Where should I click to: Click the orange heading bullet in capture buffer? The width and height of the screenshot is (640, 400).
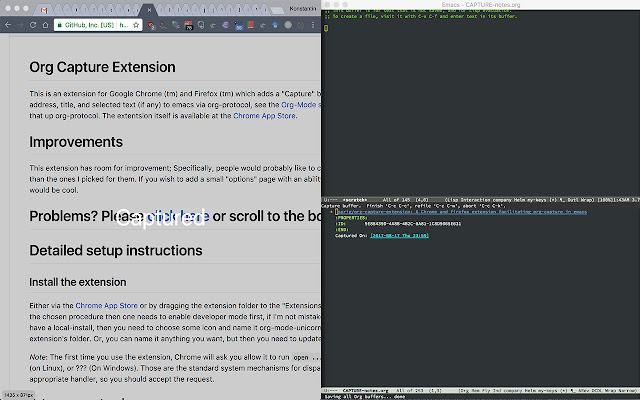[x=331, y=212]
